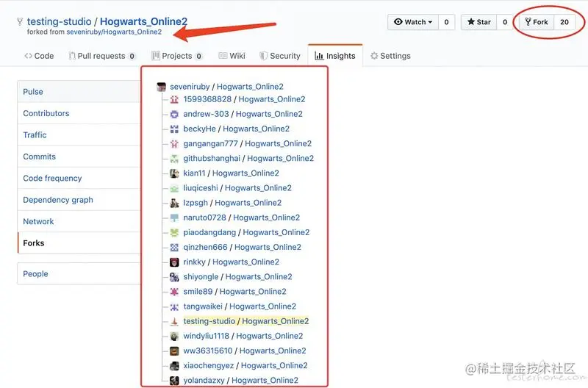Open forked-from seveniruby/Hogwarts_Online2 link
The height and width of the screenshot is (388, 588).
coord(114,32)
